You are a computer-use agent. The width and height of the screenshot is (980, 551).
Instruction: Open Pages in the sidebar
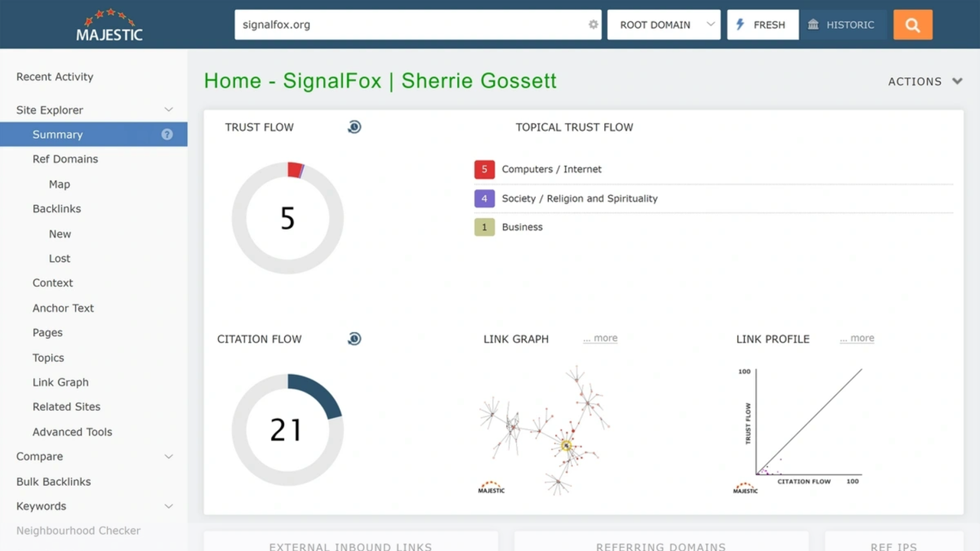(x=47, y=333)
